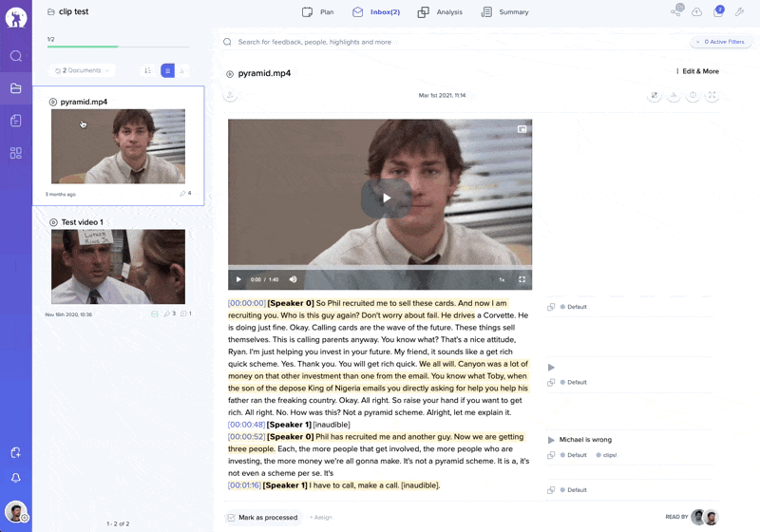Click the video progress bar
The image size is (760, 532).
point(380,267)
